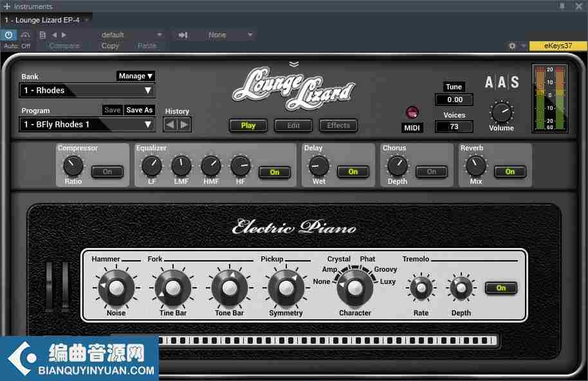Click the Copy button
588x381 pixels.
coord(110,46)
